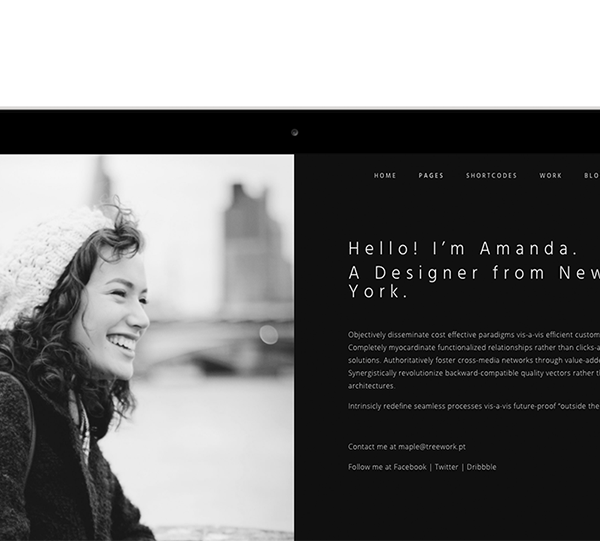Open the Twitter link
600x541 pixels.
click(x=446, y=467)
